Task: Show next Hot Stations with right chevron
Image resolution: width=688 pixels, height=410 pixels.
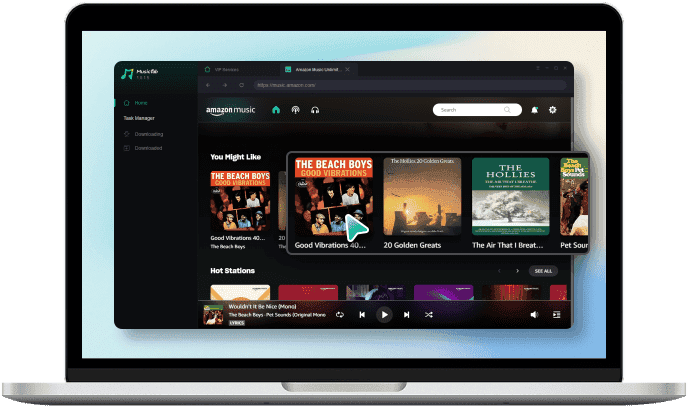Action: click(x=518, y=271)
